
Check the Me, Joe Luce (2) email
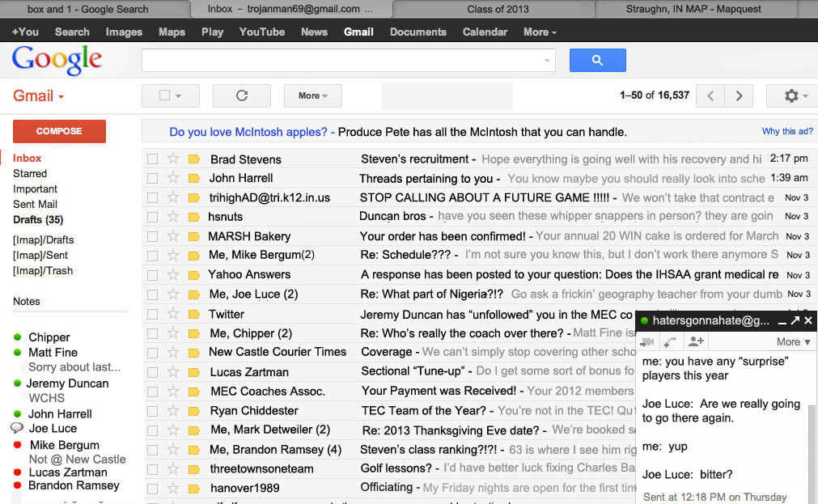click(x=152, y=294)
